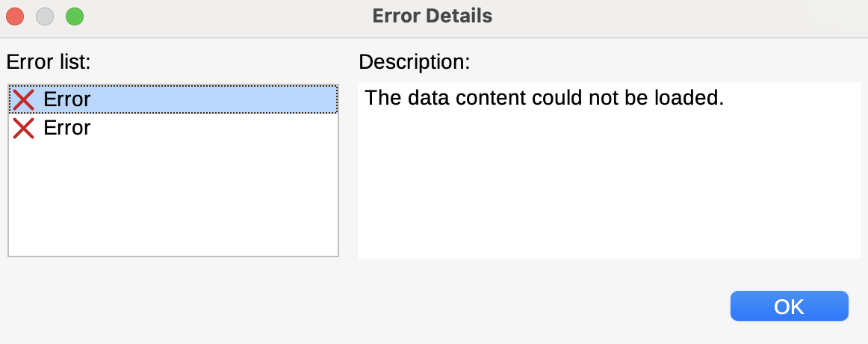
Task: Click the gray minimize button in the title bar
Action: (x=45, y=16)
